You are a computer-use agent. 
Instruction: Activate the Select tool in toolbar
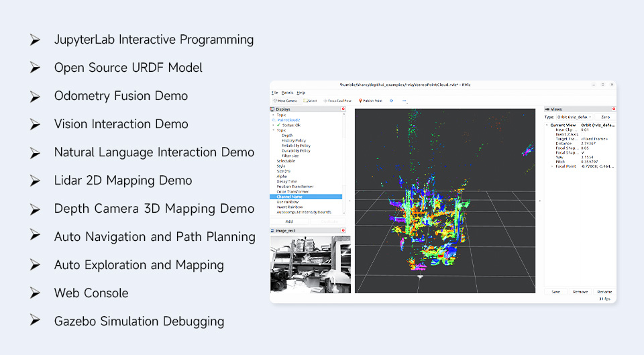tap(310, 101)
